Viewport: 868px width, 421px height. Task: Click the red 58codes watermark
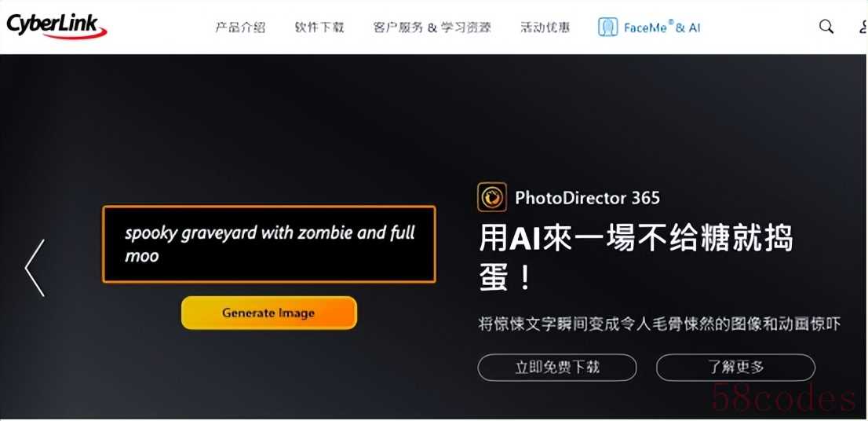pyautogui.click(x=783, y=397)
